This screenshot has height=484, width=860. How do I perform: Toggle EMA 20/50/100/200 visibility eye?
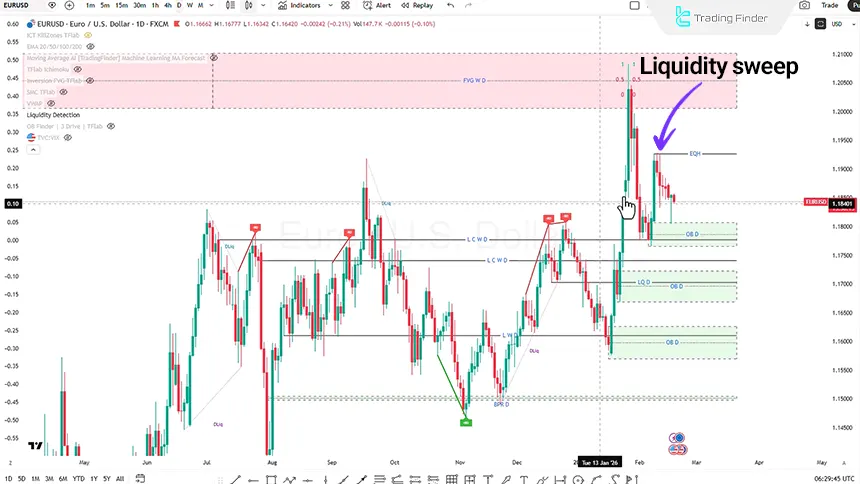click(x=90, y=47)
